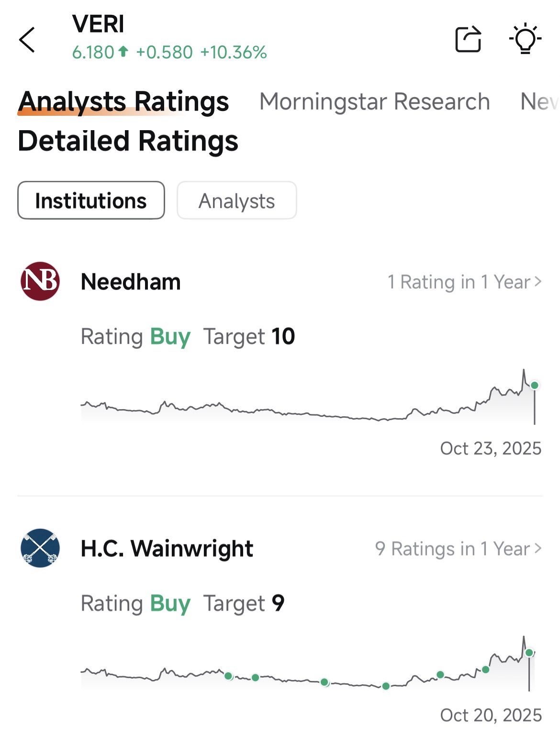This screenshot has width=560, height=746.
Task: Open the H.C. Wainwright institution name
Action: pyautogui.click(x=167, y=548)
